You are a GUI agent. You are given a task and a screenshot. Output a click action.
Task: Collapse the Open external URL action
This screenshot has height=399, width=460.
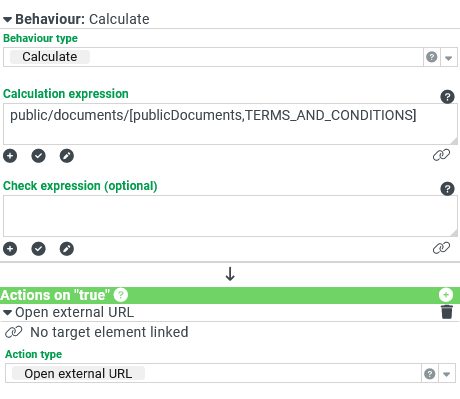pyautogui.click(x=7, y=313)
